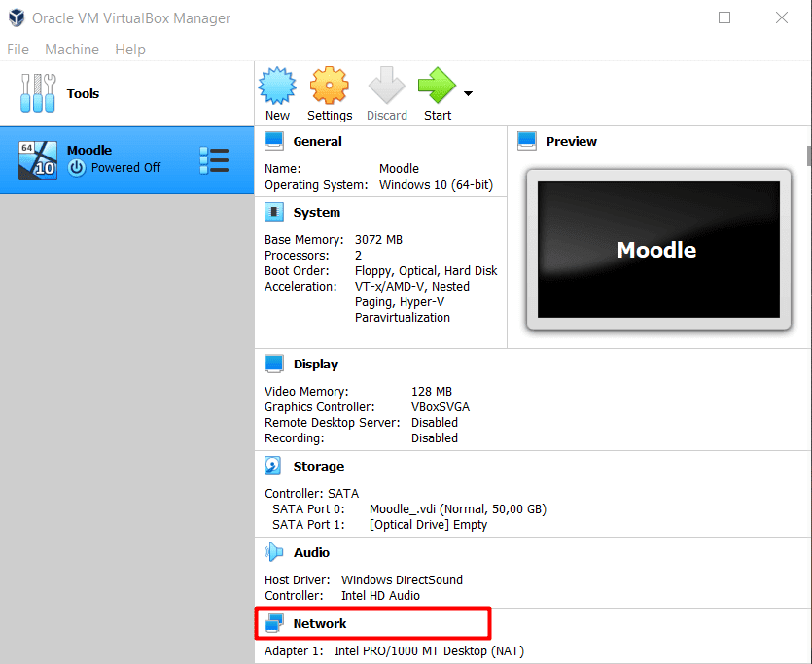
Task: Open Settings for the Moodle VM
Action: [x=329, y=86]
